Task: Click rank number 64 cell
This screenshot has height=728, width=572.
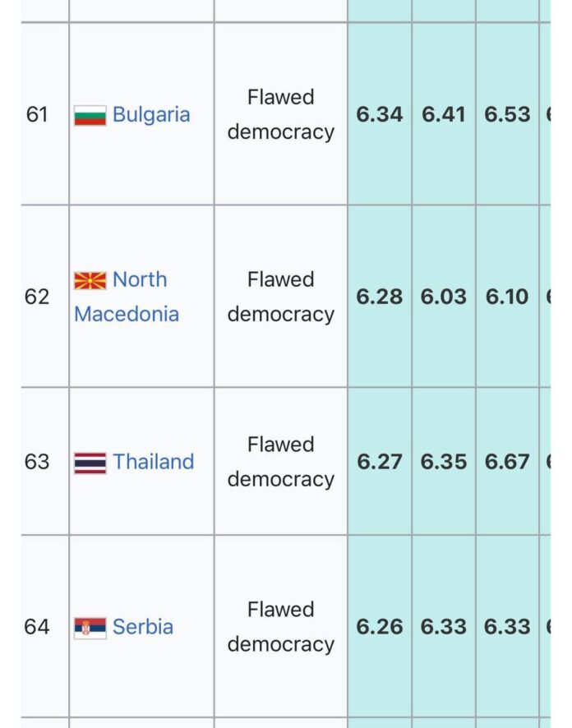Action: [x=37, y=627]
